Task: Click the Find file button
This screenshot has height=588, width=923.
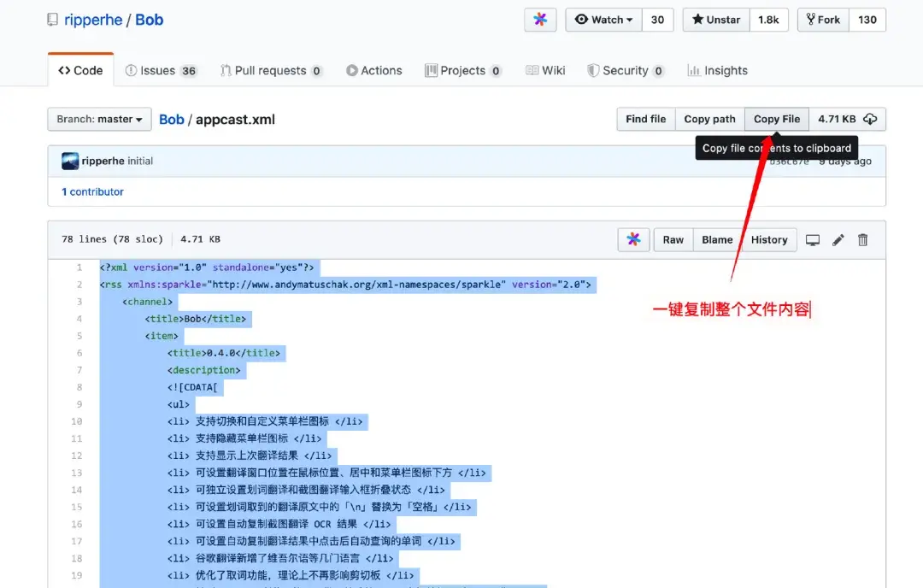Action: 645,119
